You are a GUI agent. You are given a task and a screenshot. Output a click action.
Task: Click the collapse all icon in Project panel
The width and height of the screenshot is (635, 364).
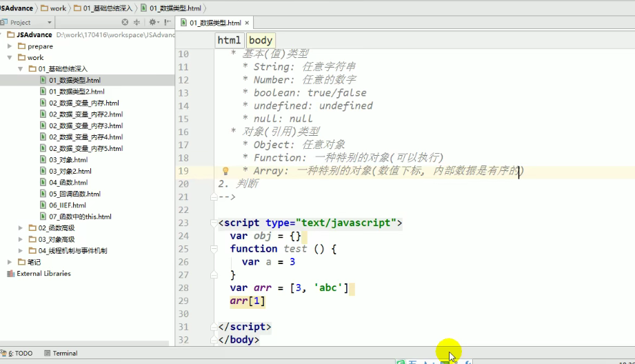point(137,22)
